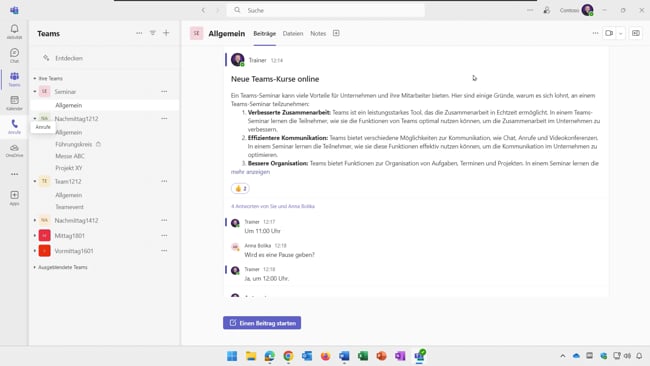Open Excel from the taskbar
The height and width of the screenshot is (366, 650).
[363, 356]
